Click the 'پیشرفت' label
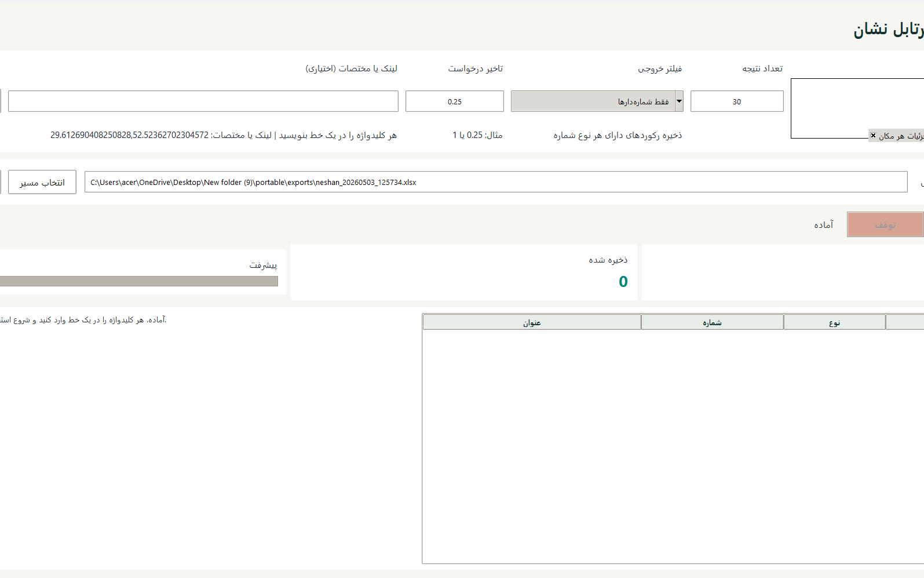Screen dimensions: 924x578 (x=263, y=265)
